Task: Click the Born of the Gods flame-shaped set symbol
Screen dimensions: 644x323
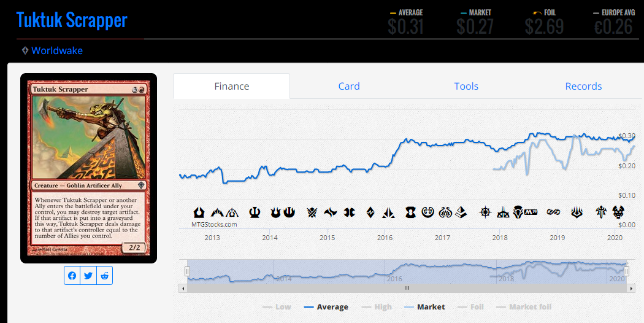Action: click(x=275, y=212)
